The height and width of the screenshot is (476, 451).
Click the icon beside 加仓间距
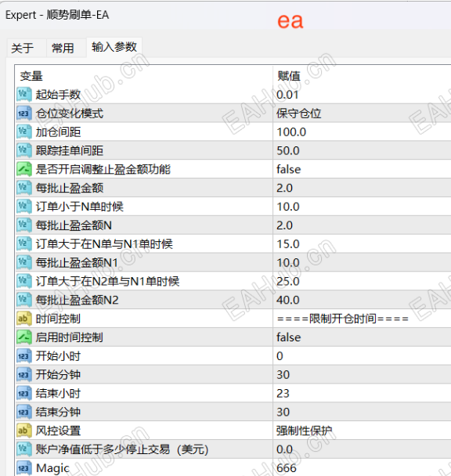[24, 132]
